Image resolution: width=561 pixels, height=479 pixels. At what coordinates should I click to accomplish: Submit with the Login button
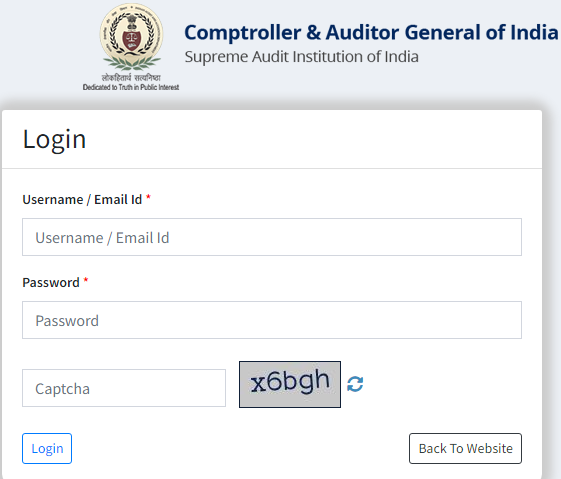[x=47, y=449]
